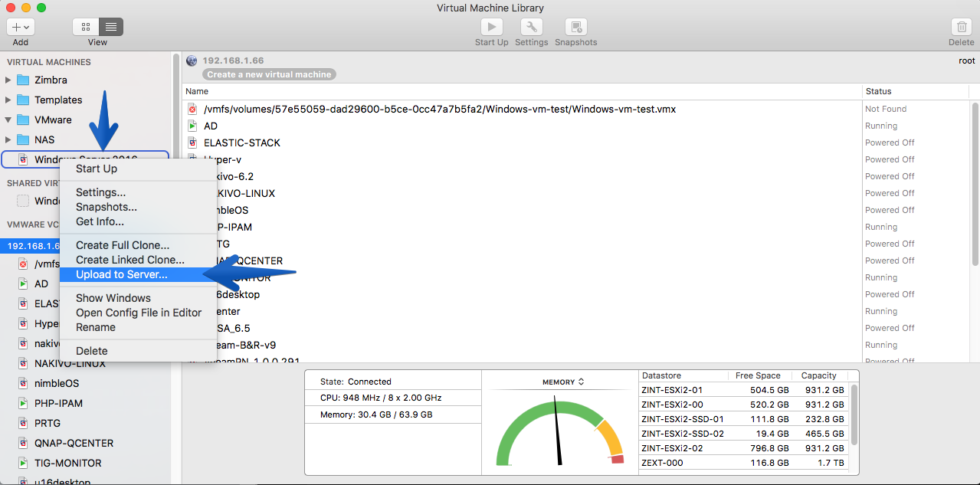Expand the Zimbra folder
This screenshot has height=485, width=980.
point(8,80)
